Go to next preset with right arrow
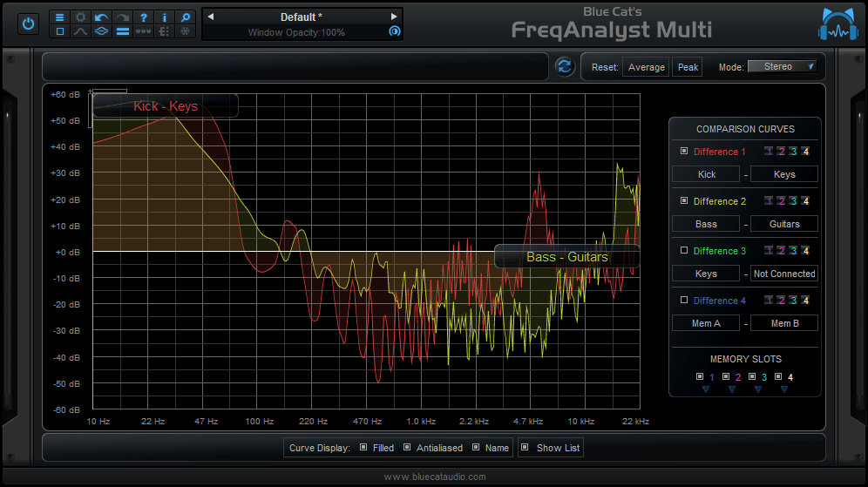868x487 pixels. pyautogui.click(x=394, y=17)
